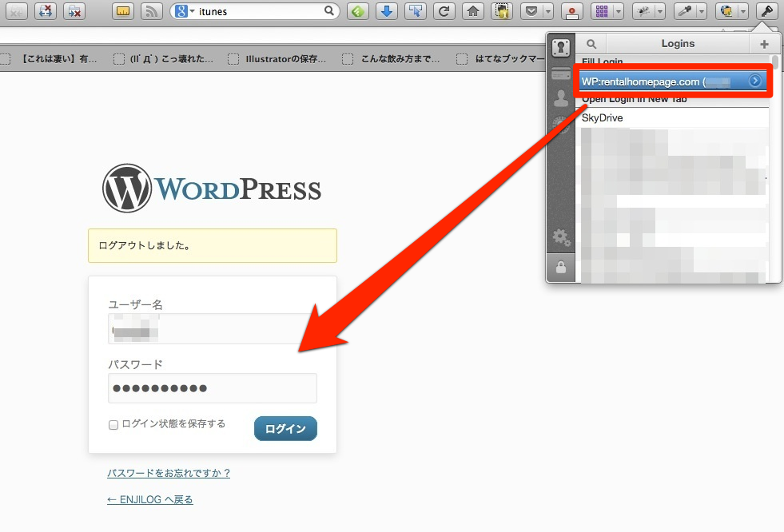Reload the page with the refresh icon

pos(444,11)
